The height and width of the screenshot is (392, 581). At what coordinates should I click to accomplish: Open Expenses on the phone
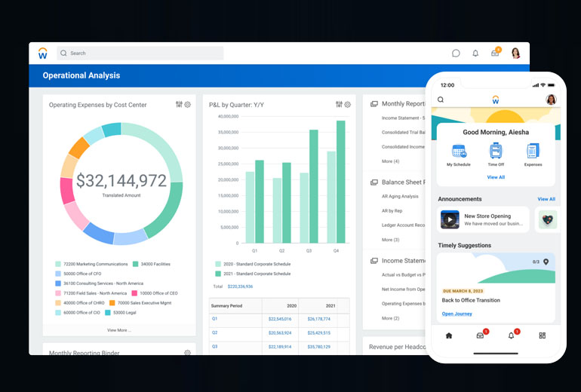[533, 155]
